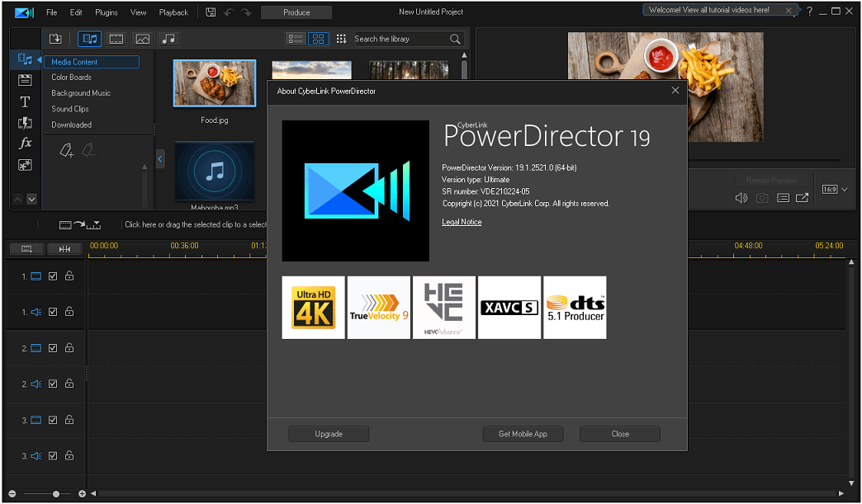Open the View menu
The image size is (862, 504).
click(x=138, y=12)
